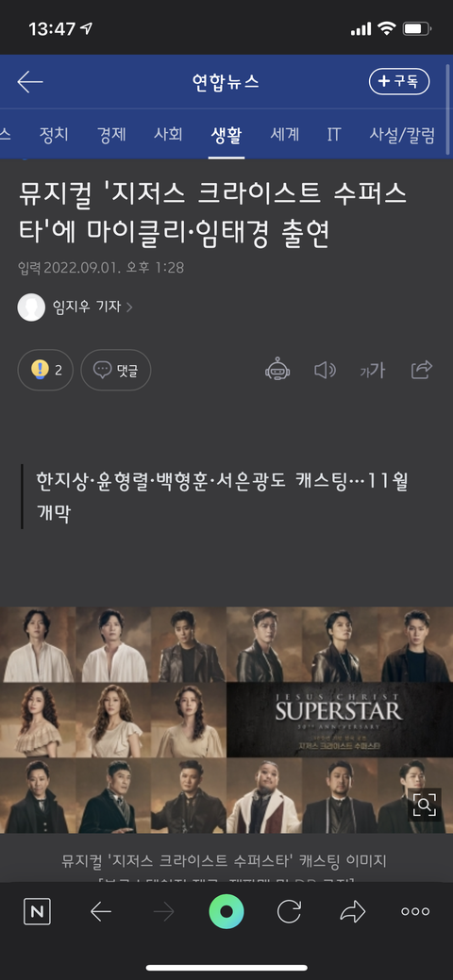Enlarge the image with magnifier icon
This screenshot has width=453, height=980.
(x=425, y=805)
